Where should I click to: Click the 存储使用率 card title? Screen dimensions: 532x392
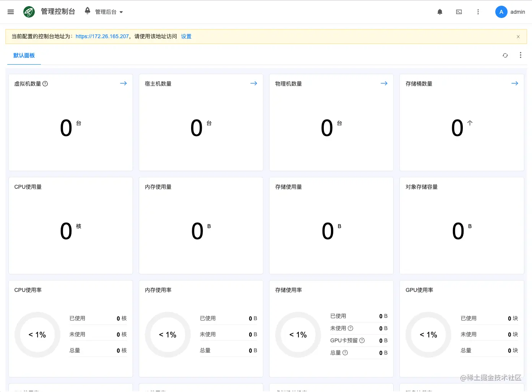289,290
